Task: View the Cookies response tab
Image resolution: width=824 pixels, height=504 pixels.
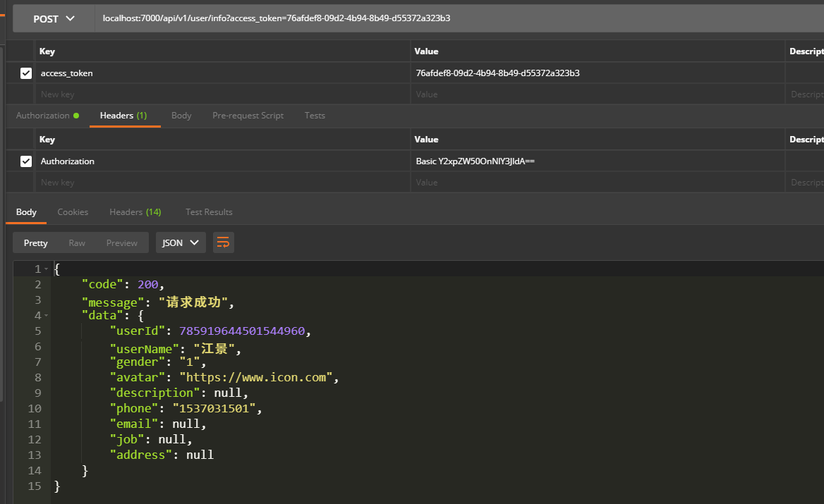Action: pyautogui.click(x=73, y=211)
